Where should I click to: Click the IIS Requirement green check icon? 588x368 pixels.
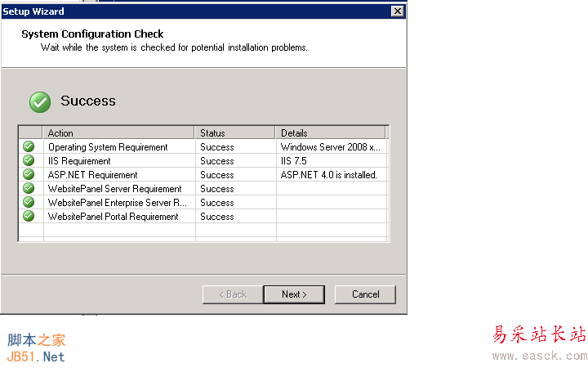(29, 160)
